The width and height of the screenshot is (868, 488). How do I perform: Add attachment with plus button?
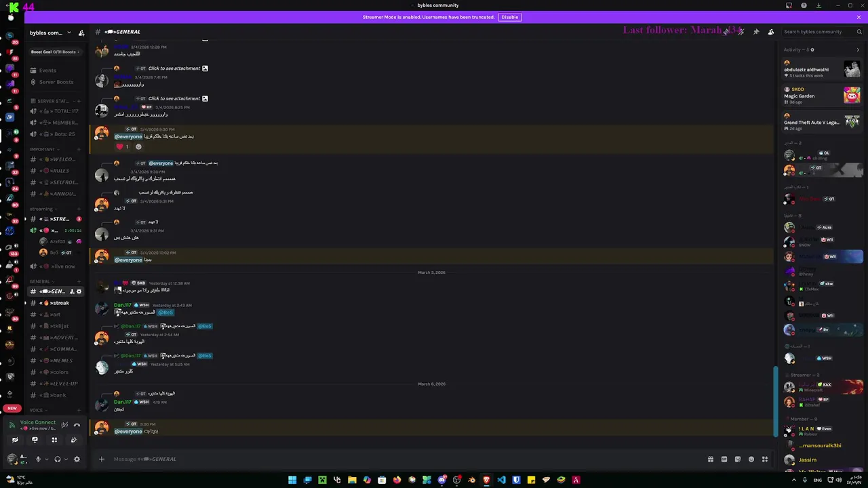[x=101, y=459]
